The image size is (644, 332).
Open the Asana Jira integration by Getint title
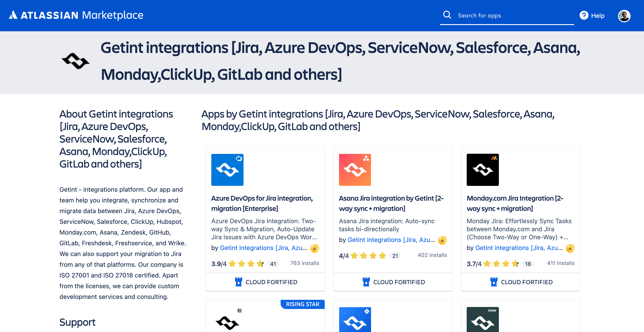pyautogui.click(x=391, y=203)
